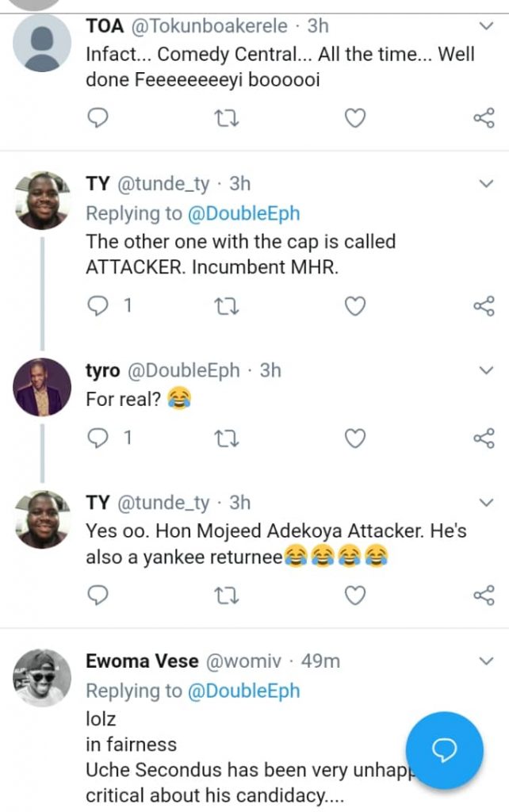Image resolution: width=509 pixels, height=812 pixels.
Task: Like TOA's Comedy Central tweet
Action: [x=356, y=119]
